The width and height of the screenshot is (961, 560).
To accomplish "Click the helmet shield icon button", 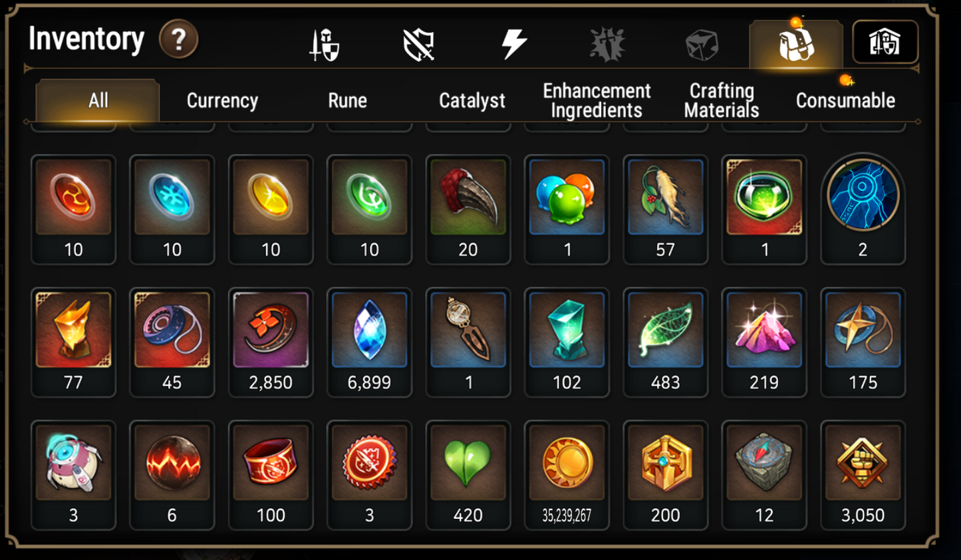I will [885, 42].
